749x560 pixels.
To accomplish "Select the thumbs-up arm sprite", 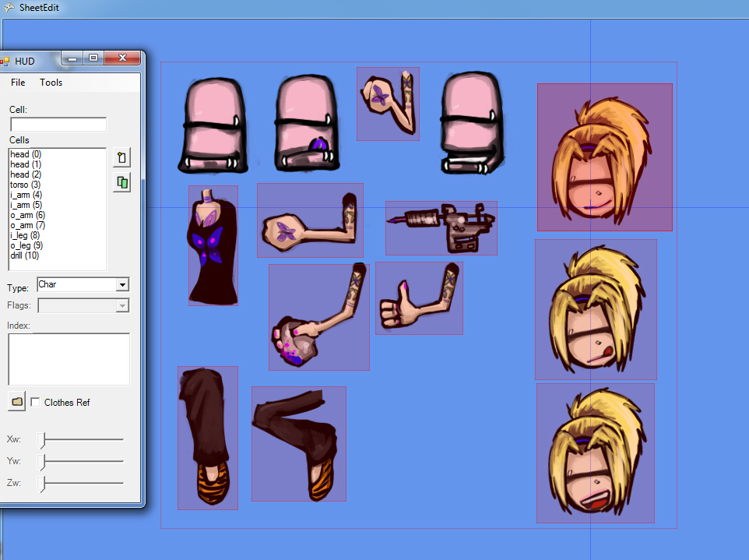I will (x=419, y=298).
